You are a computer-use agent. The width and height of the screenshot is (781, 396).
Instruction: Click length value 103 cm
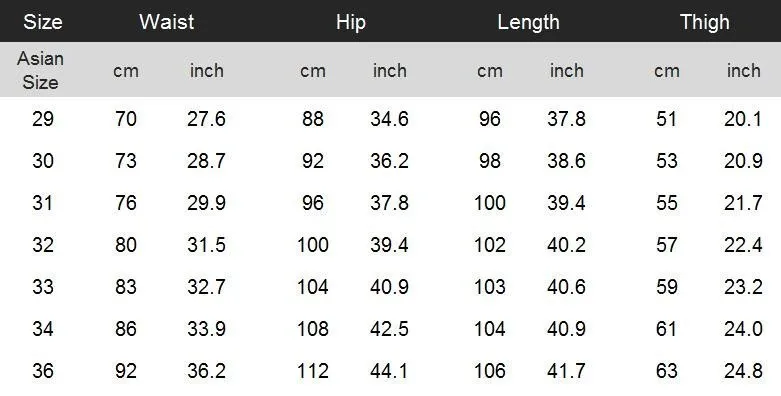(x=490, y=287)
